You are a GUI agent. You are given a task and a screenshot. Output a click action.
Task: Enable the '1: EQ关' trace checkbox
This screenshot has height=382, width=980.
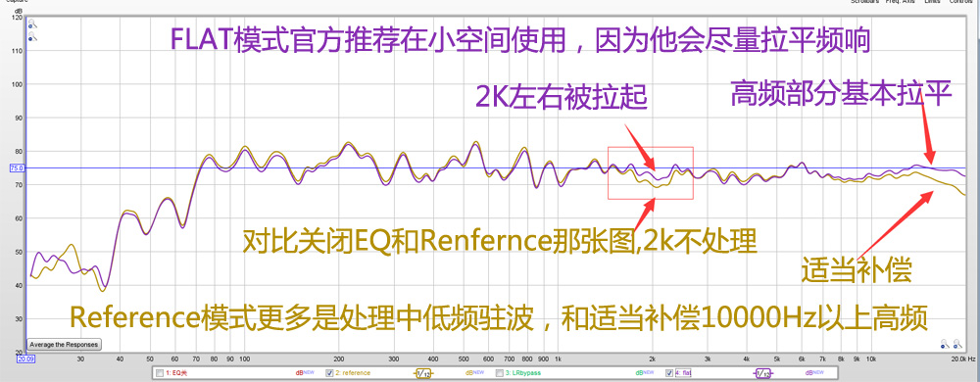(x=160, y=373)
